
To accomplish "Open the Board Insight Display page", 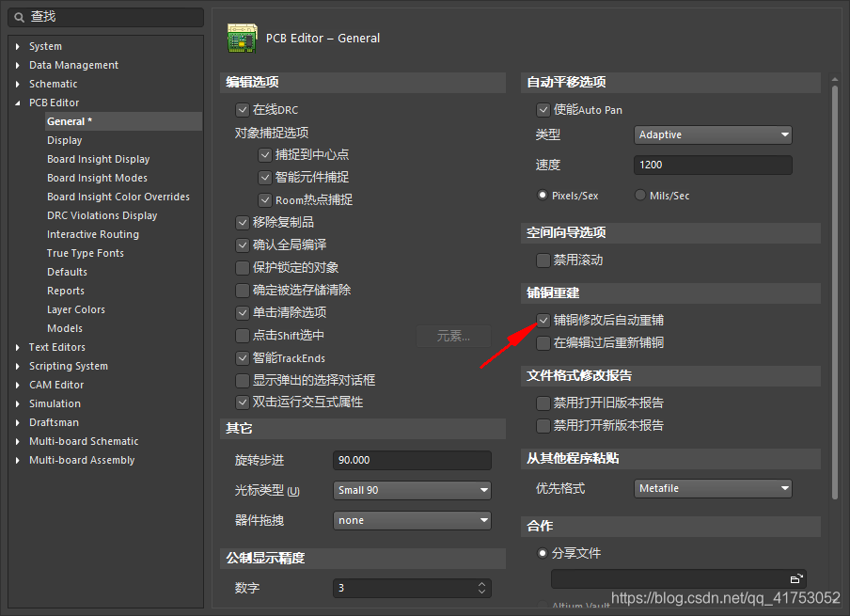I will 98,159.
